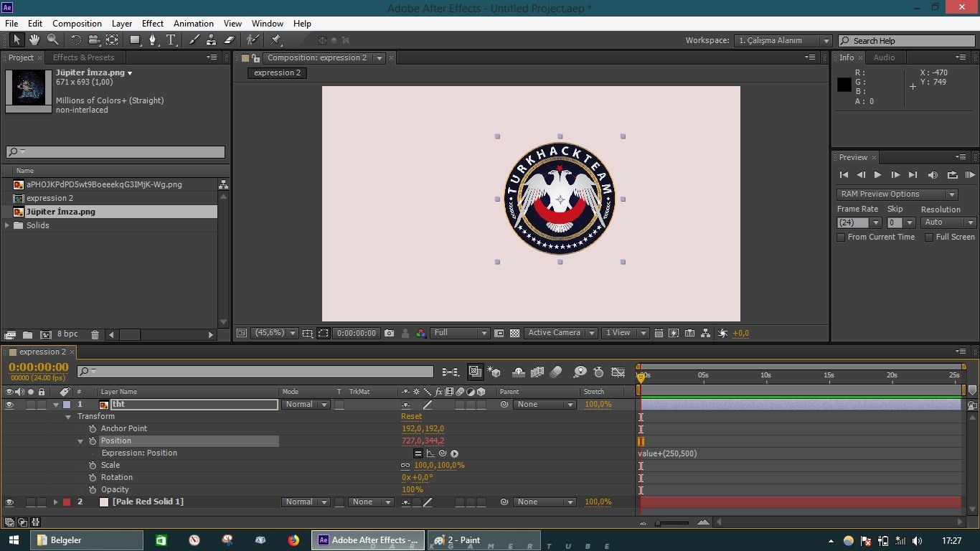This screenshot has width=980, height=551.
Task: Toggle Position stopwatch
Action: pos(93,441)
